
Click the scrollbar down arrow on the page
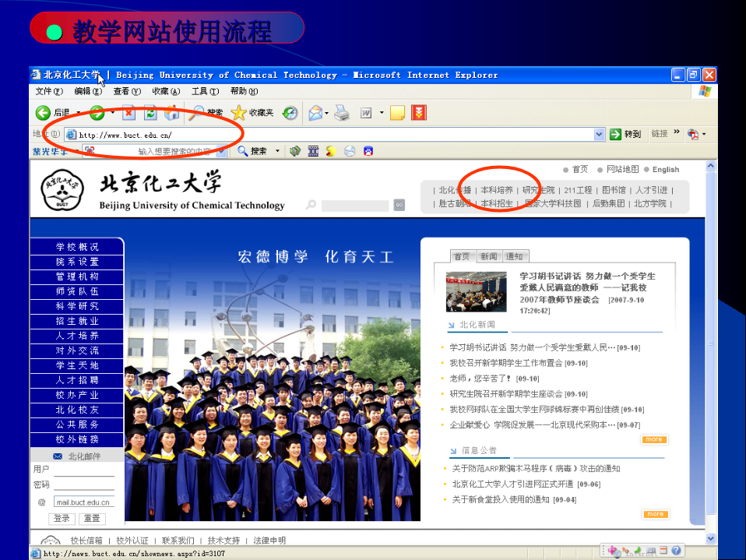(711, 538)
